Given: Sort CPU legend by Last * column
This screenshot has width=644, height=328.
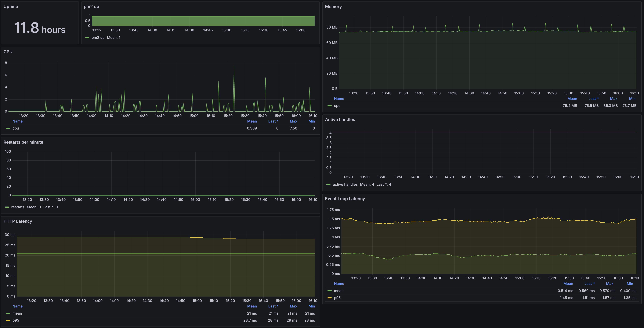Looking at the screenshot, I should pos(273,121).
